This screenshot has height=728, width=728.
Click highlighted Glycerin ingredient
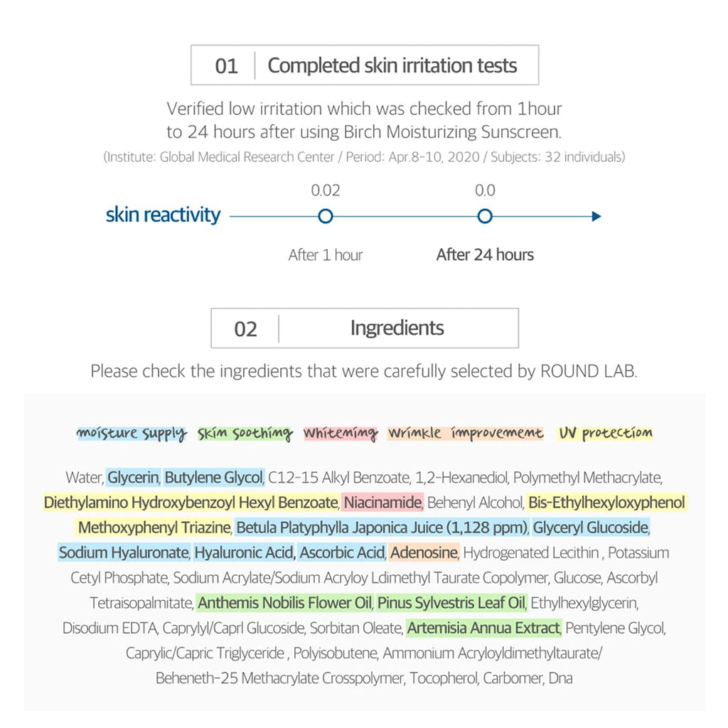click(133, 477)
